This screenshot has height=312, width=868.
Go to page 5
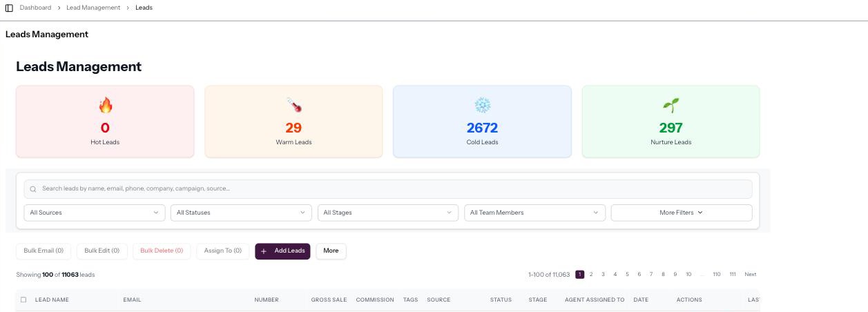point(628,275)
